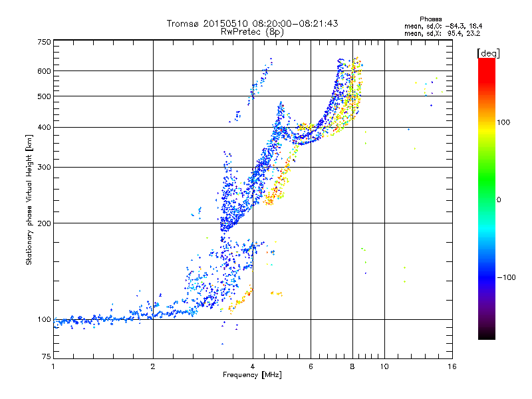532x399 pixels.
Task: Click the y-axis '600' tick label
Action: [x=44, y=71]
